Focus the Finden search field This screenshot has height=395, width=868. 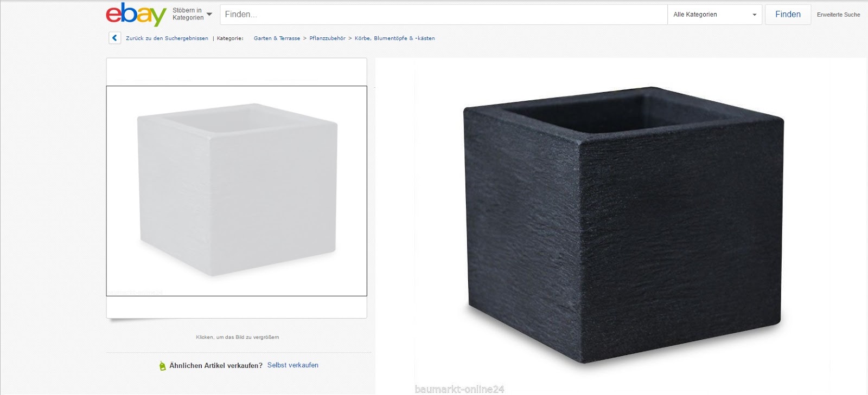click(x=443, y=15)
